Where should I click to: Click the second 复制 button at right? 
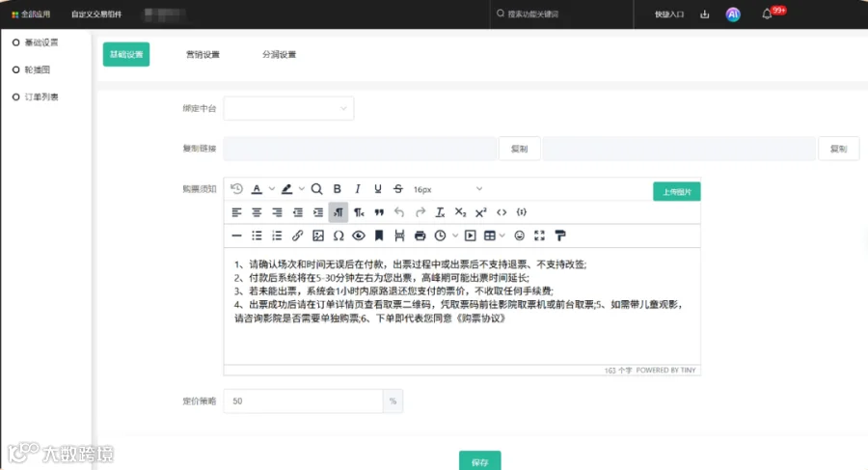(x=839, y=149)
